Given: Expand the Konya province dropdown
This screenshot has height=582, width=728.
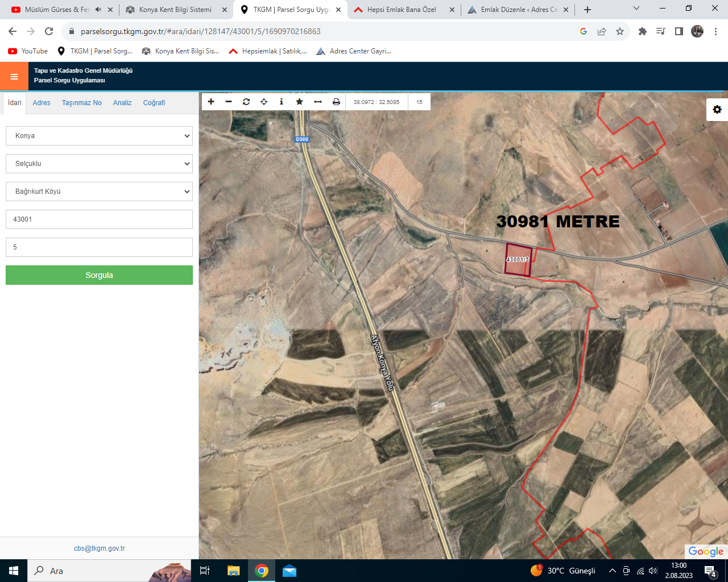Looking at the screenshot, I should coord(99,136).
